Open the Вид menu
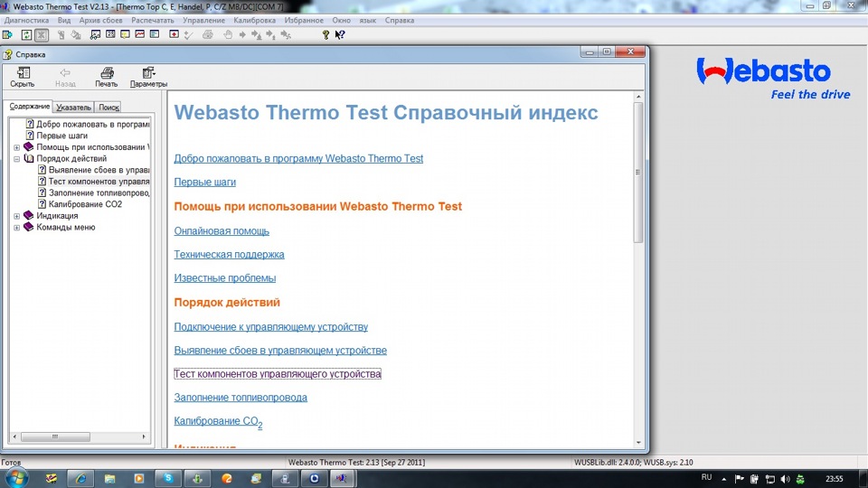Screen dimensions: 868x488 (x=64, y=21)
